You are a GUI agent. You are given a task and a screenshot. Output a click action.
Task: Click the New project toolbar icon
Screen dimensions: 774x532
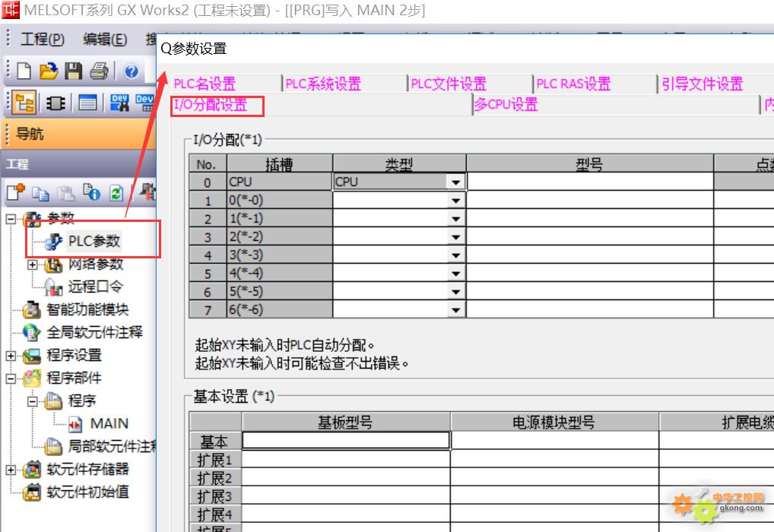[24, 71]
